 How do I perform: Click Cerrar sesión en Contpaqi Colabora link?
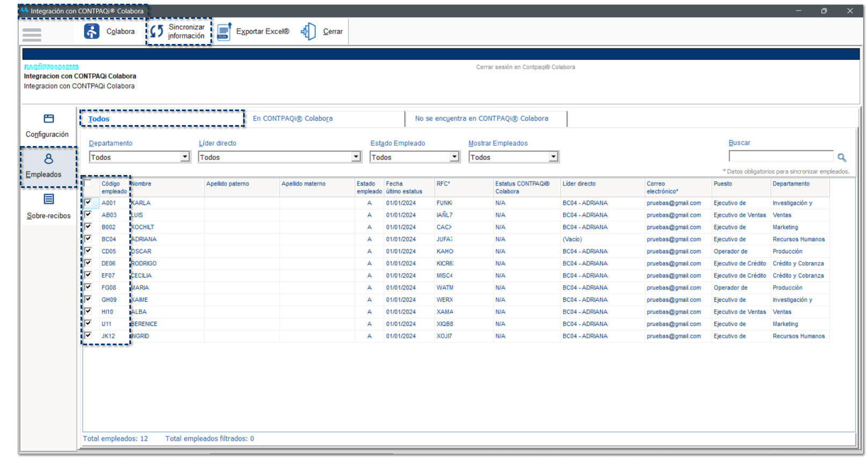click(x=525, y=67)
